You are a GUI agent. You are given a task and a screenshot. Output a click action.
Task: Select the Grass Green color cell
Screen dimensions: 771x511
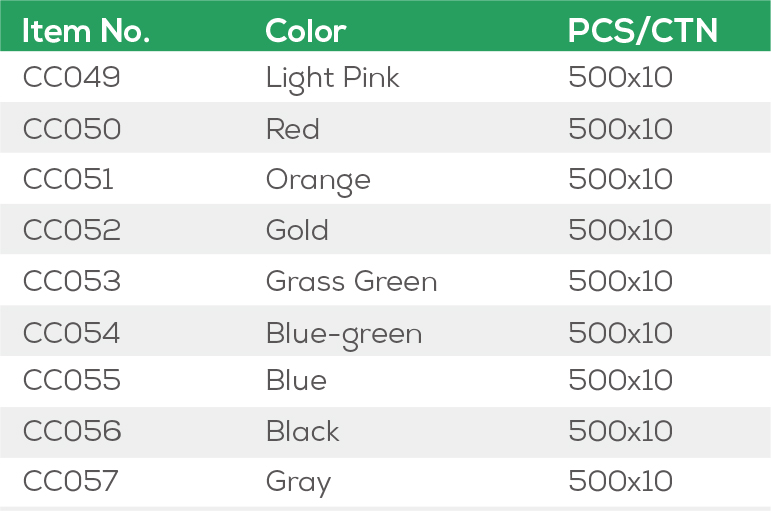(x=352, y=282)
